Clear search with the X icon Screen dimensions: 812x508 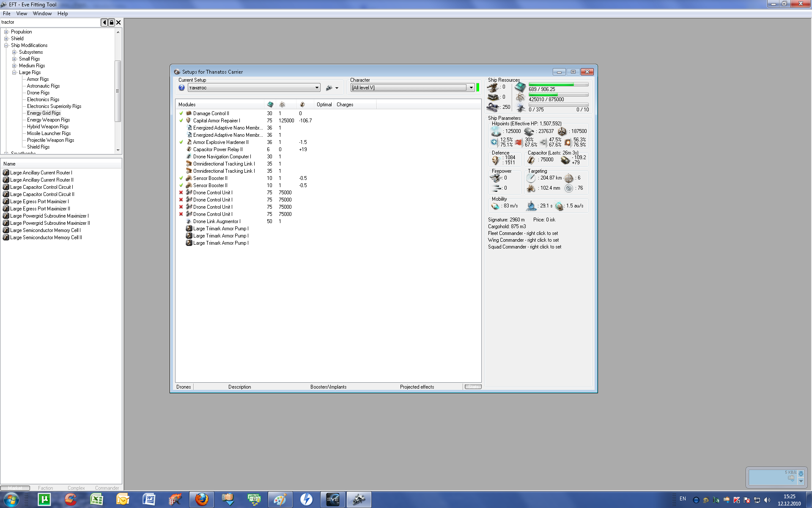tap(118, 22)
